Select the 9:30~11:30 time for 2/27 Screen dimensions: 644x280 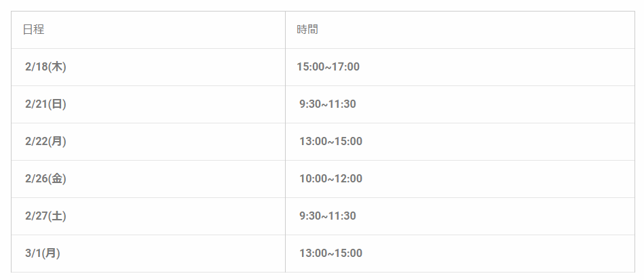328,216
